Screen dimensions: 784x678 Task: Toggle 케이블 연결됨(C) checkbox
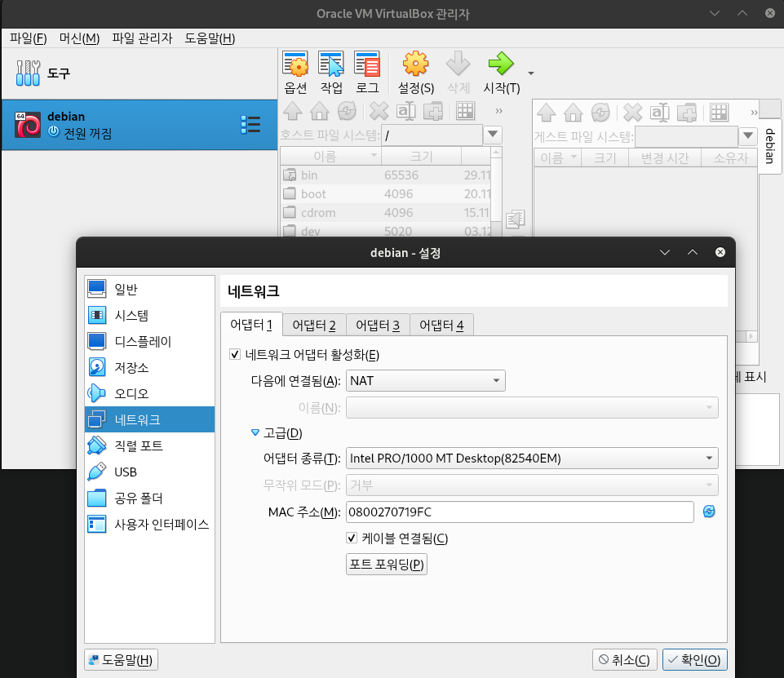click(x=352, y=538)
